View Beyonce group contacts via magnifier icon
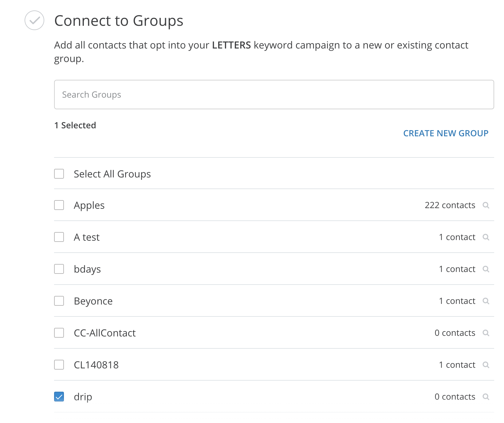The height and width of the screenshot is (423, 504). click(x=486, y=301)
